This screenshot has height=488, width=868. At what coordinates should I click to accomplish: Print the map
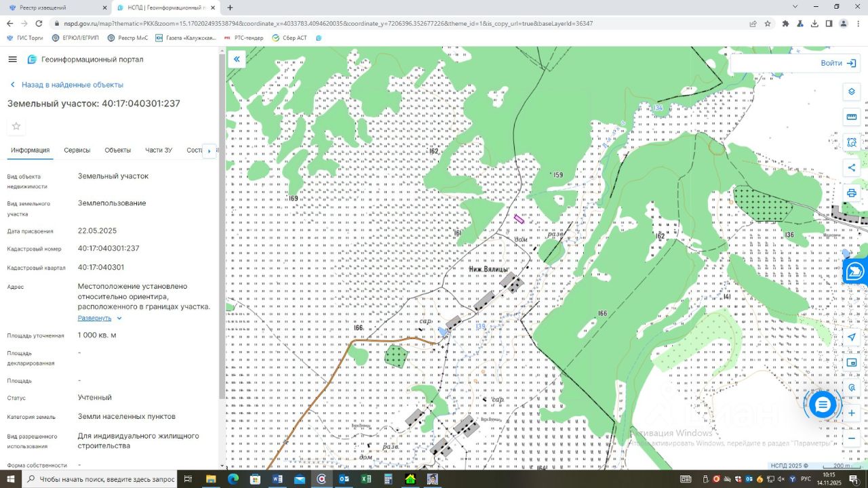tap(852, 192)
